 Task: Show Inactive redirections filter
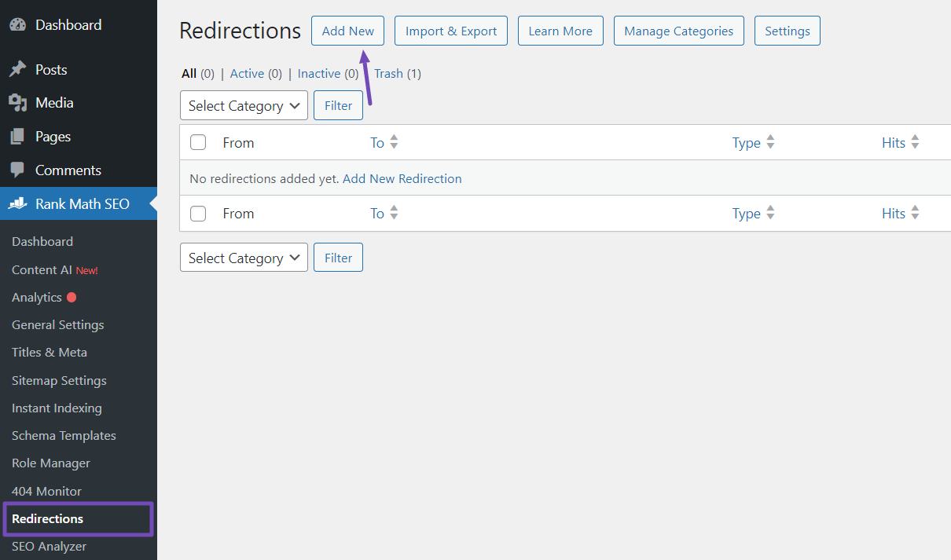[319, 74]
